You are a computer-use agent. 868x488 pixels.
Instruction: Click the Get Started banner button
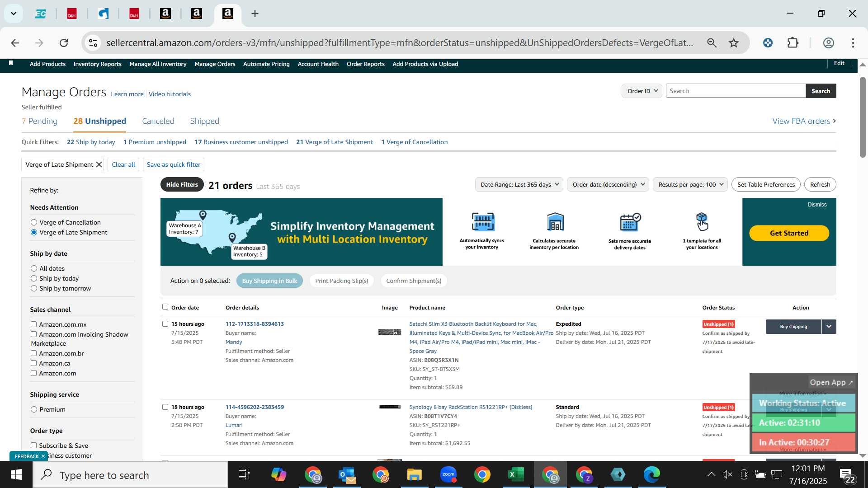click(x=789, y=233)
